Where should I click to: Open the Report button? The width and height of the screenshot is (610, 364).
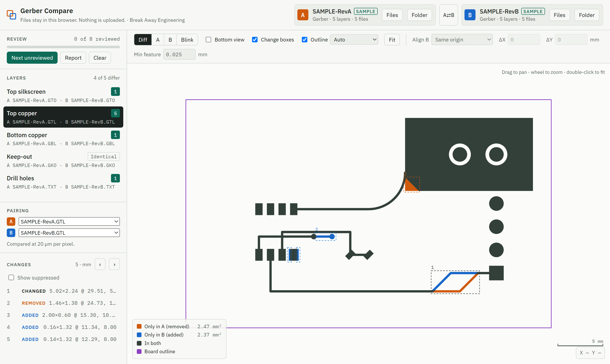(x=73, y=58)
